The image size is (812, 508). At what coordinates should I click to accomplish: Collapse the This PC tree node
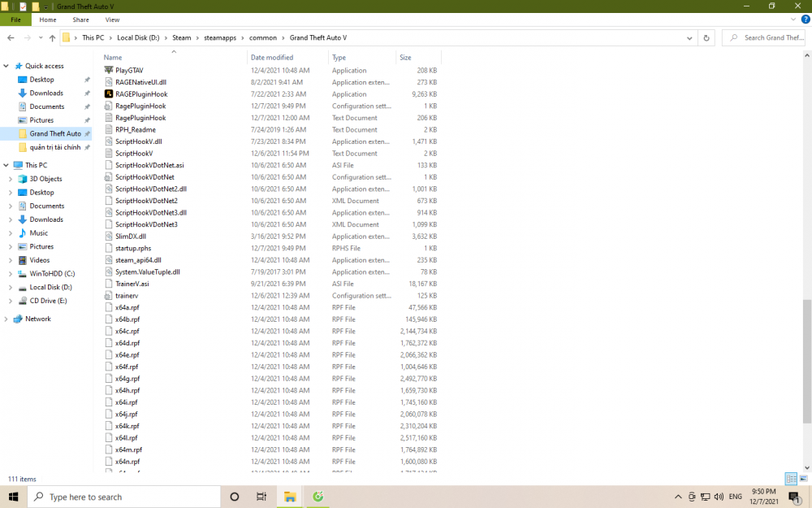[6, 165]
